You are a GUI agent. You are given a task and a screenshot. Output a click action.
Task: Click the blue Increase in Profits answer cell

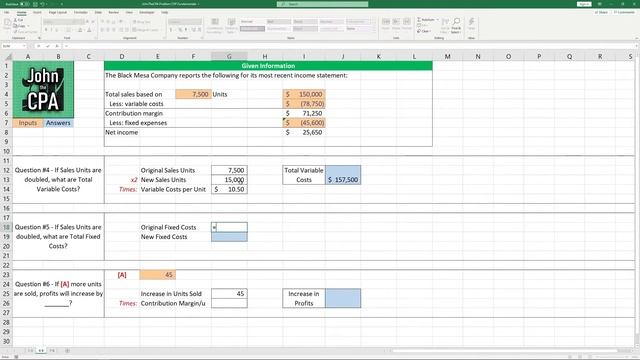click(343, 298)
